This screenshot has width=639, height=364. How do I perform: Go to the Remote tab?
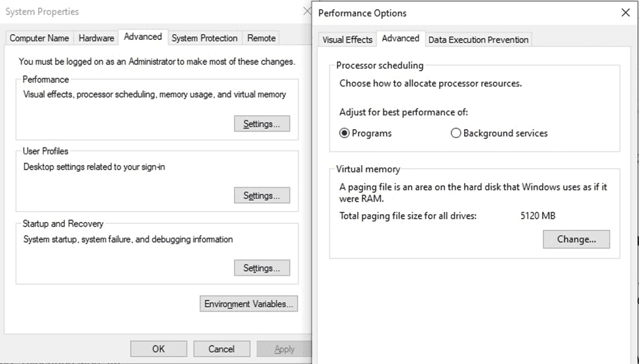click(x=261, y=38)
